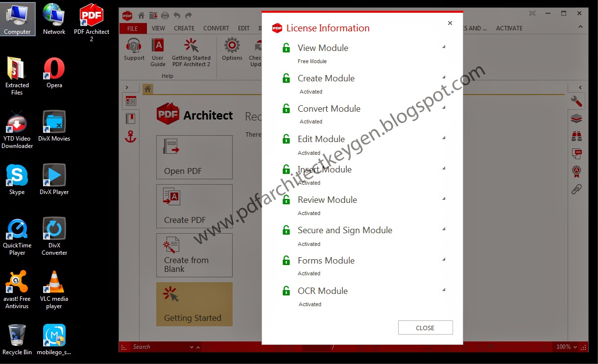Expand the Forms Module details triangle
The width and height of the screenshot is (598, 364).
[x=444, y=260]
